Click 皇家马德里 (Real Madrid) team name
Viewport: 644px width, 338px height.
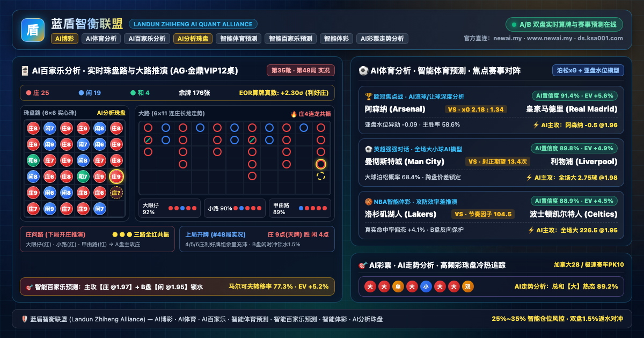572,109
